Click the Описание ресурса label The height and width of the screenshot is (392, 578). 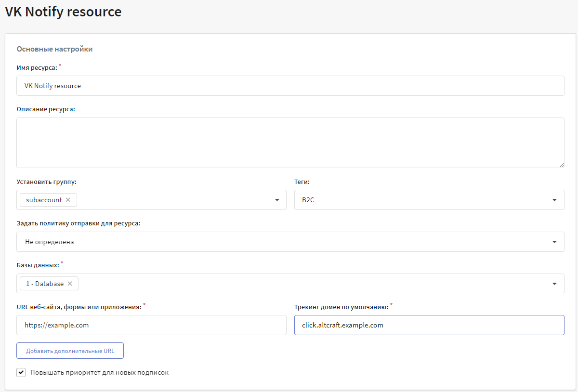(46, 109)
